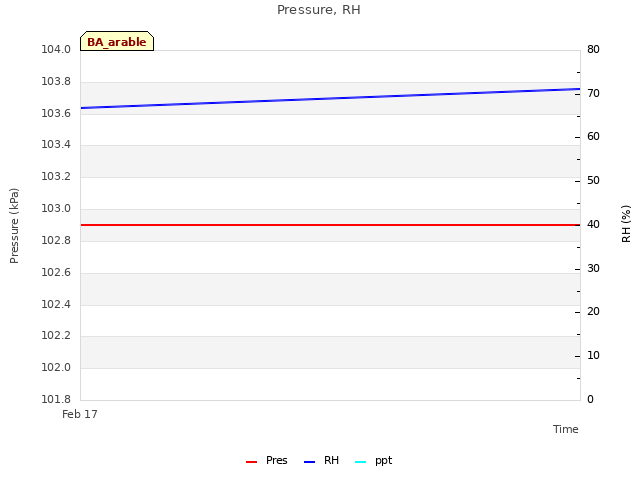Click the 103.8 pressure axis label
Image resolution: width=640 pixels, height=480 pixels.
[x=56, y=82]
